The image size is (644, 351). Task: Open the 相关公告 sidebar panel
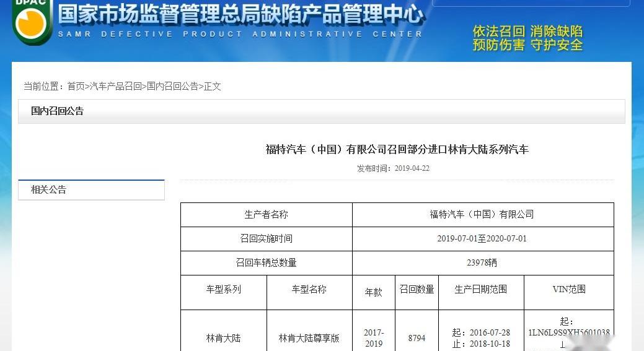[x=91, y=190]
